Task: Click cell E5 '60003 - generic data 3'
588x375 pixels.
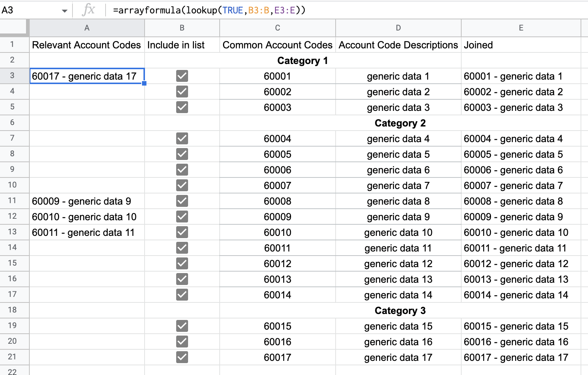Action: 521,107
